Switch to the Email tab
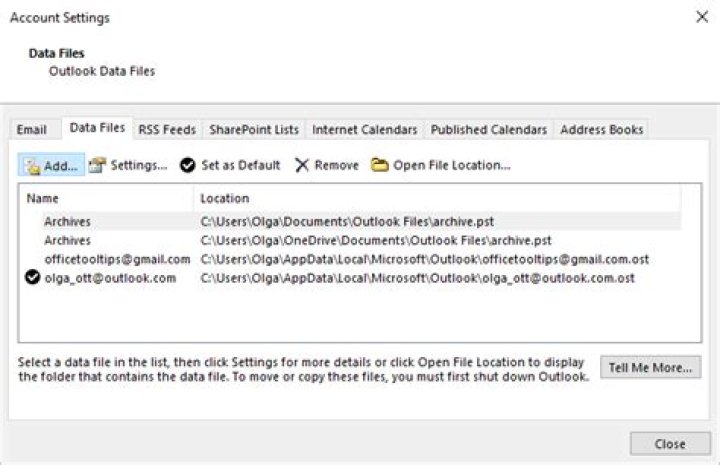 click(x=32, y=129)
